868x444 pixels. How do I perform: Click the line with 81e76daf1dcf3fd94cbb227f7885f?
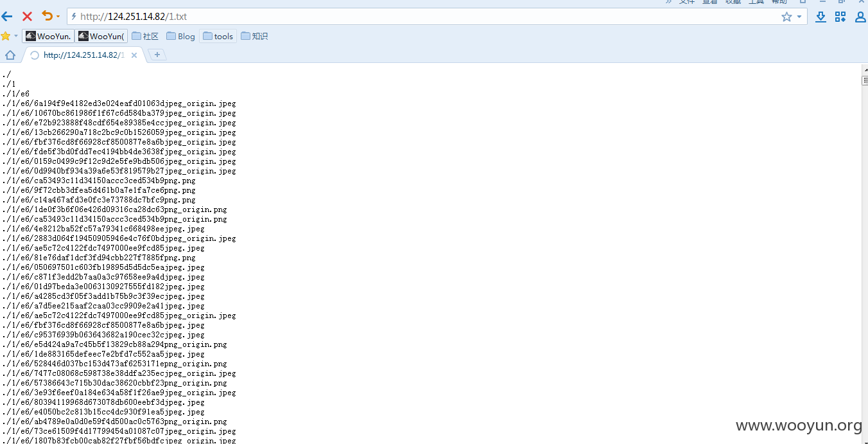99,258
